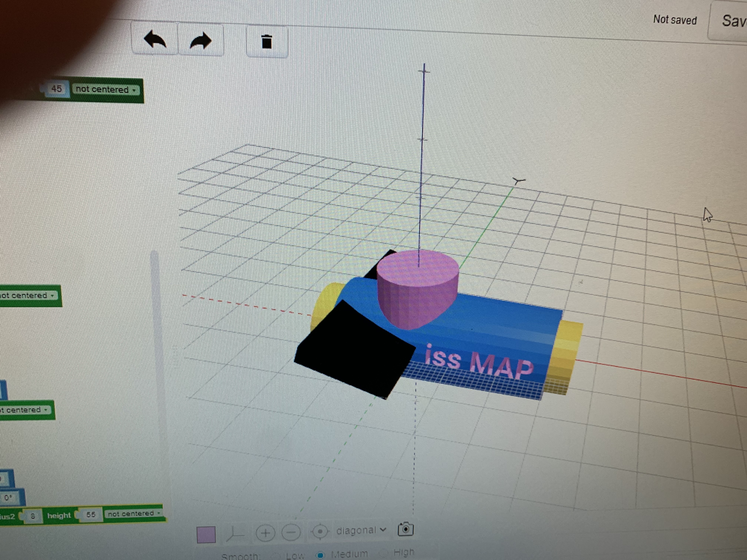Click the redo arrow icon
Viewport: 747px width, 560px height.
[201, 41]
